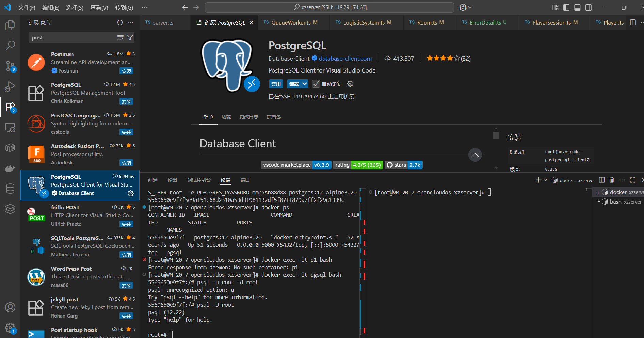This screenshot has height=338, width=644.
Task: Kill the active terminal with trash icon
Action: (612, 180)
